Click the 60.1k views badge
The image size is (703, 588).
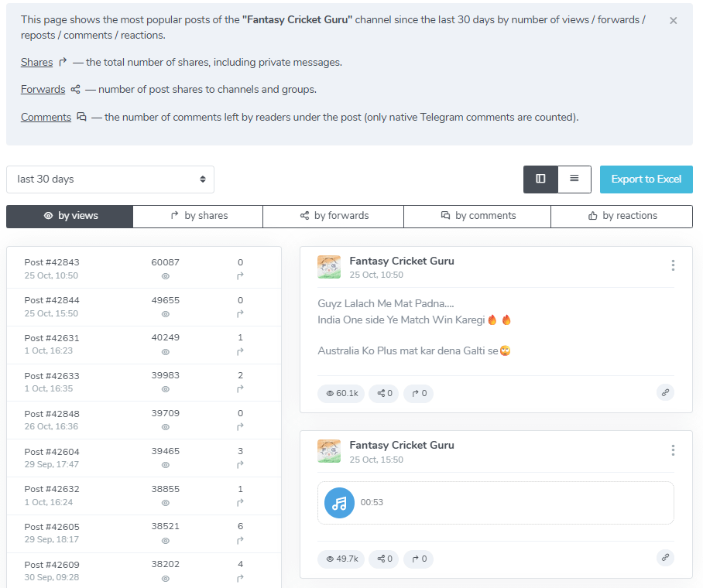[341, 394]
